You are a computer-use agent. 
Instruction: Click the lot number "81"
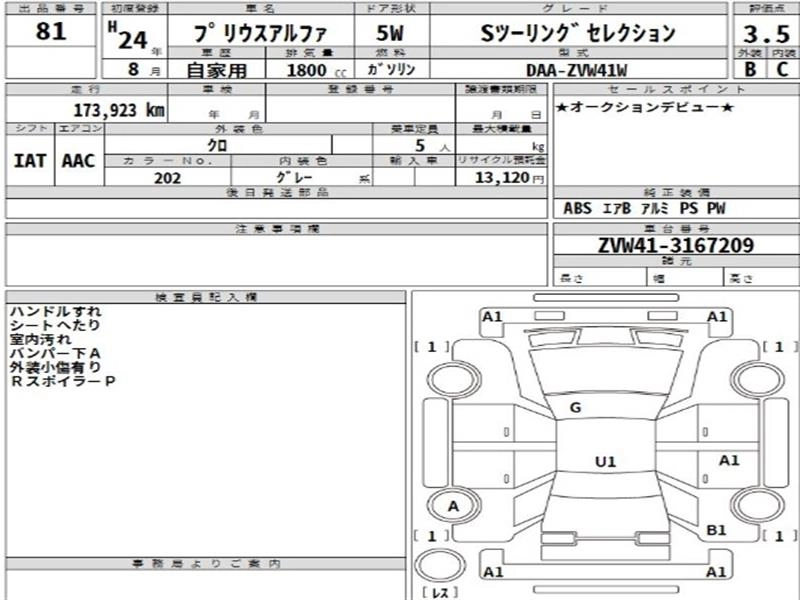[x=51, y=31]
